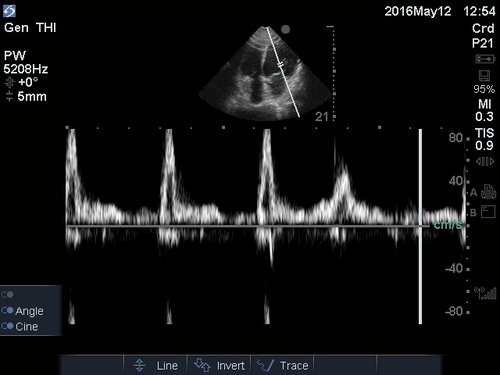
Task: Click the Gen THI setting text
Action: coord(30,28)
